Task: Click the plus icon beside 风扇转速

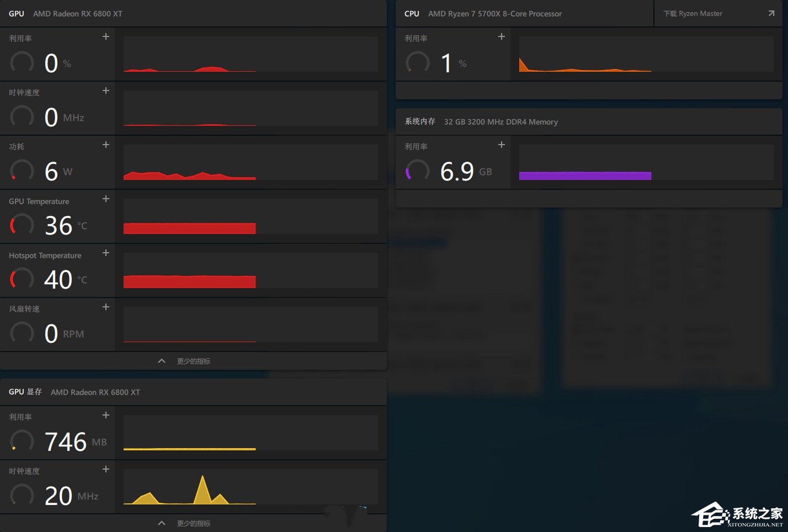Action: 106,307
